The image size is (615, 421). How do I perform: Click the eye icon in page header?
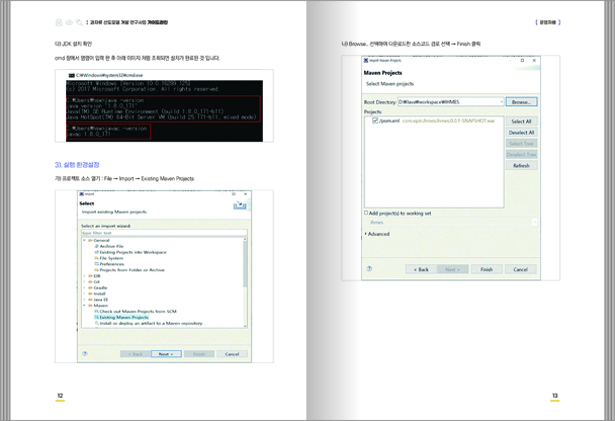pos(69,22)
